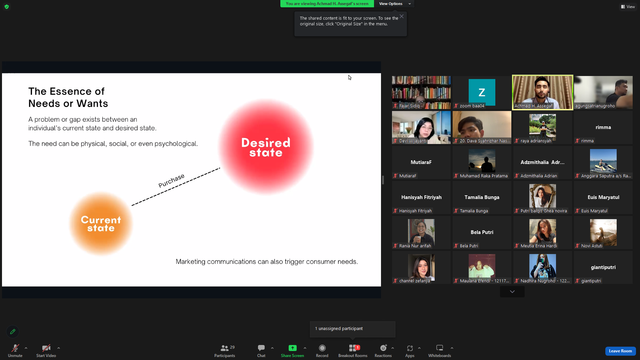Click the orange 'Current state' circle on slide

pos(101,224)
